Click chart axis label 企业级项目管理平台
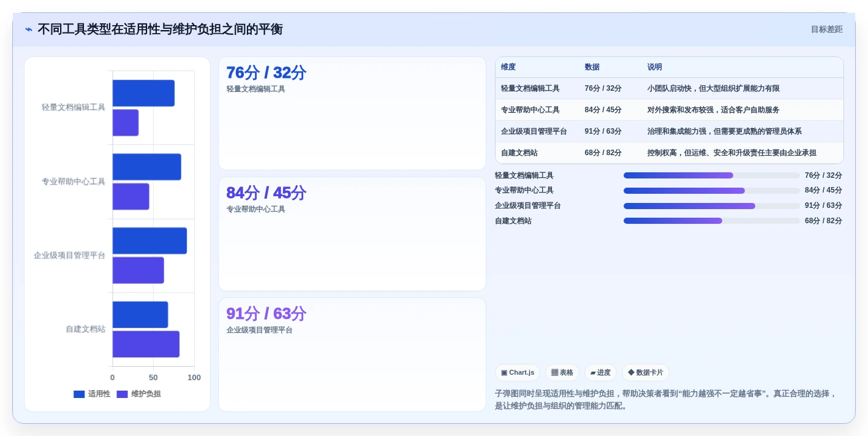 70,255
